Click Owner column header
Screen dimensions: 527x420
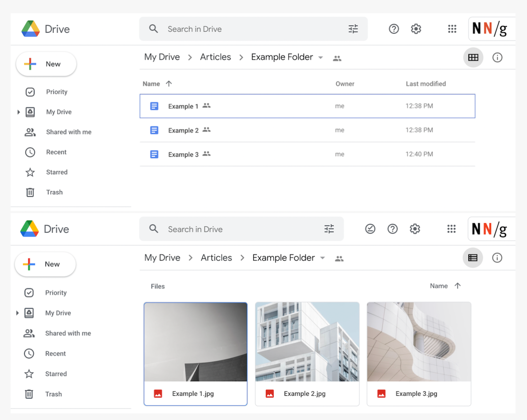pos(345,84)
